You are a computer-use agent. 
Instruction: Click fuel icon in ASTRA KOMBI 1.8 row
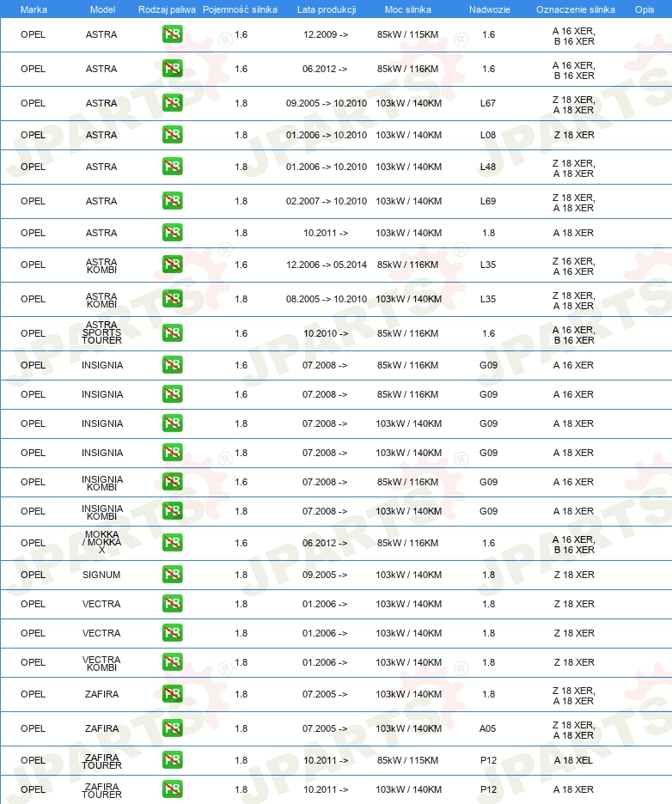coord(173,299)
